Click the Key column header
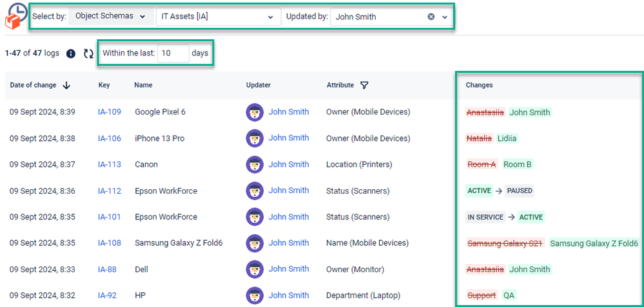 coord(104,85)
